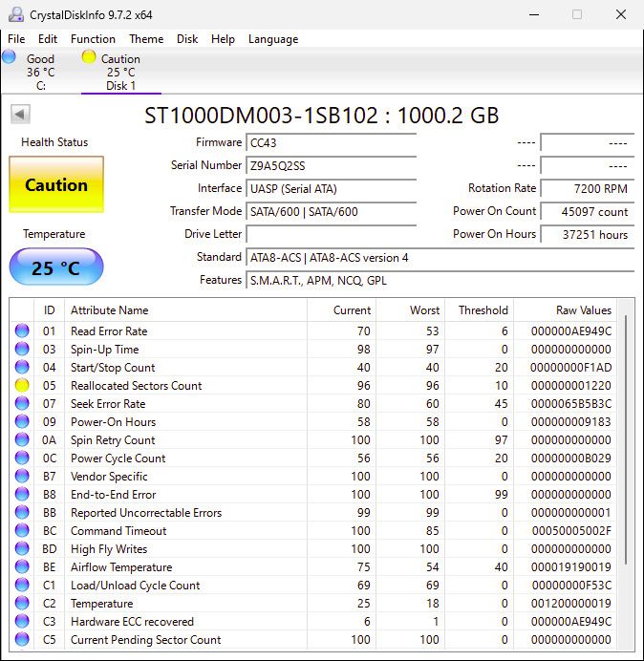The height and width of the screenshot is (661, 644).
Task: Click status orb for Command Timeout
Action: coord(22,530)
